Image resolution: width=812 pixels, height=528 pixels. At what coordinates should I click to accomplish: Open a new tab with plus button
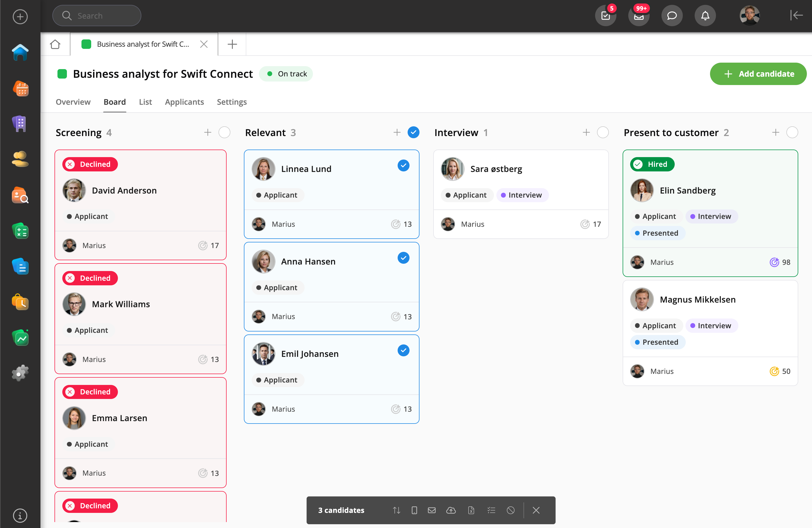(x=232, y=44)
